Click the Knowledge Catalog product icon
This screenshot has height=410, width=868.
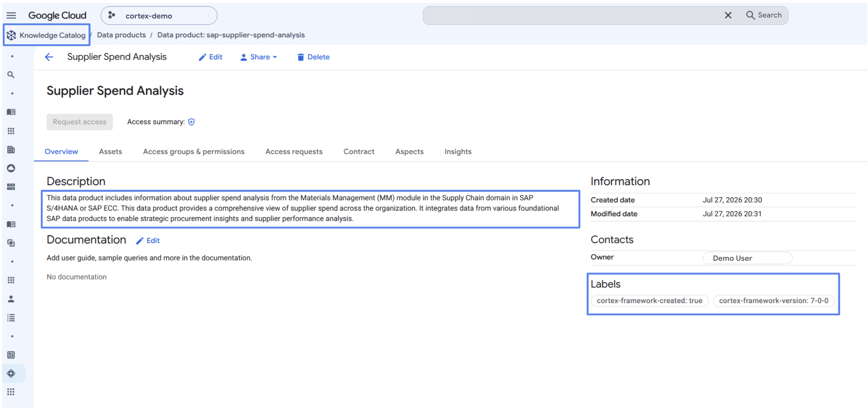tap(11, 35)
